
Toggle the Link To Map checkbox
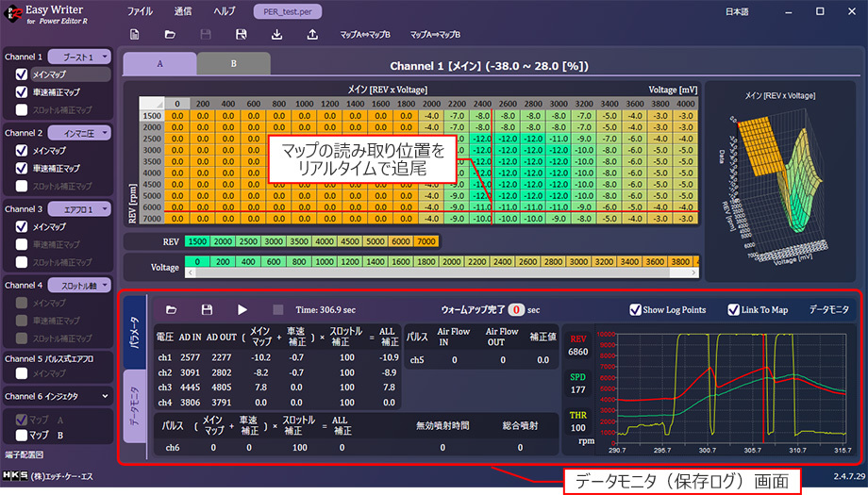point(733,309)
